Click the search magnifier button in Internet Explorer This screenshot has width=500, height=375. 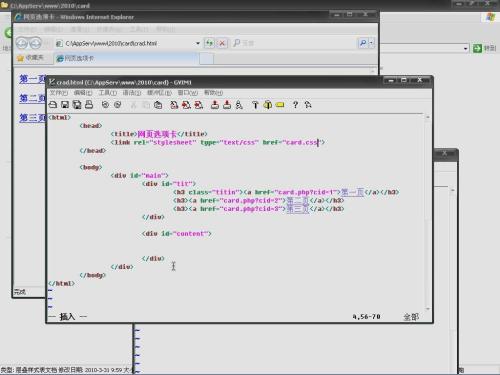(363, 43)
